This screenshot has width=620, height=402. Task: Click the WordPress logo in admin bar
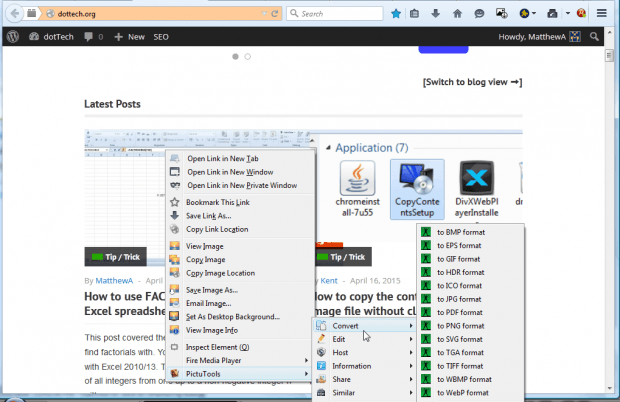(13, 36)
